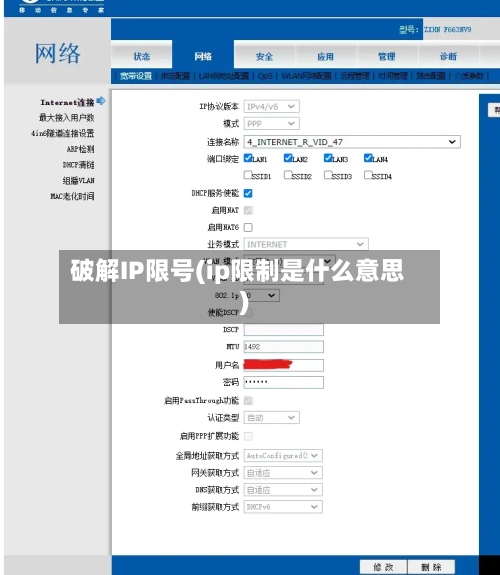This screenshot has height=575, width=500.
Task: Click the 密码 password field
Action: pyautogui.click(x=284, y=382)
